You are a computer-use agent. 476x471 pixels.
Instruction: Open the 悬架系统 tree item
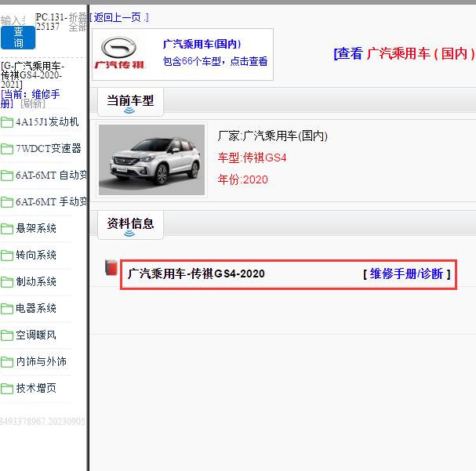pyautogui.click(x=36, y=228)
